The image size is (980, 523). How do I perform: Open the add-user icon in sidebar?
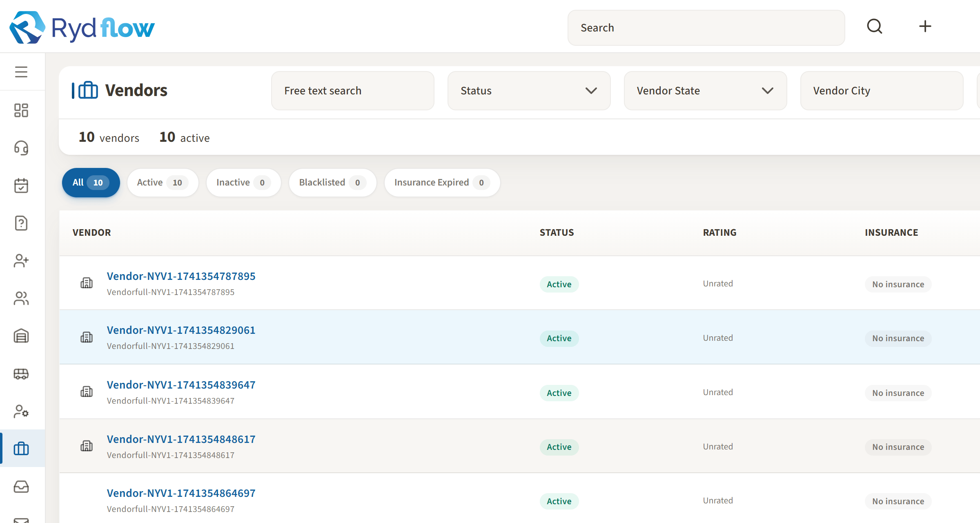(21, 261)
